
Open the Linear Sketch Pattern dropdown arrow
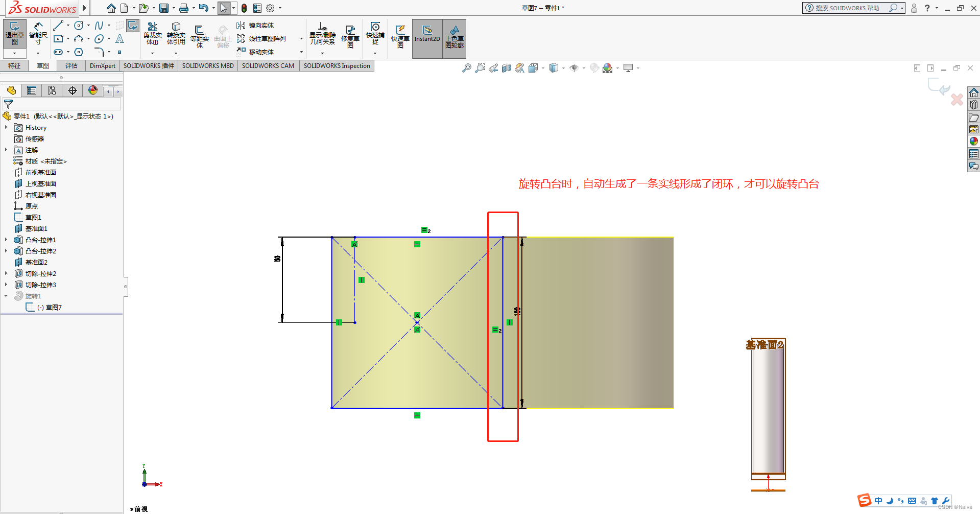pyautogui.click(x=301, y=39)
